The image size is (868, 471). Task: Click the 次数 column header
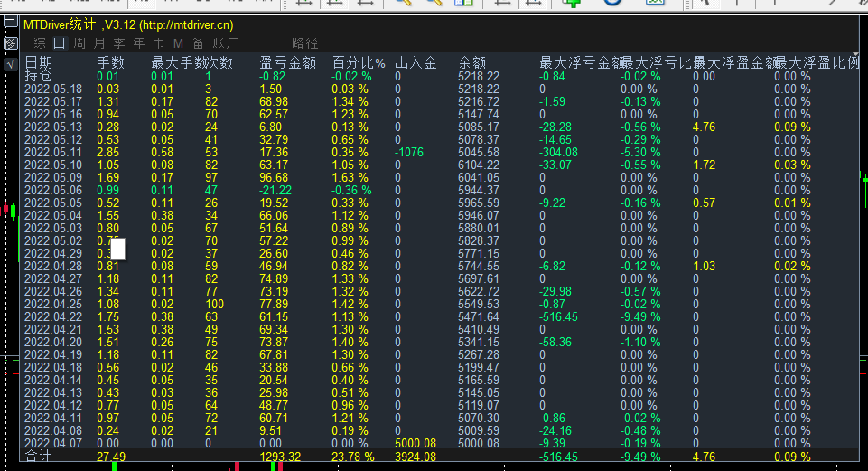point(219,62)
